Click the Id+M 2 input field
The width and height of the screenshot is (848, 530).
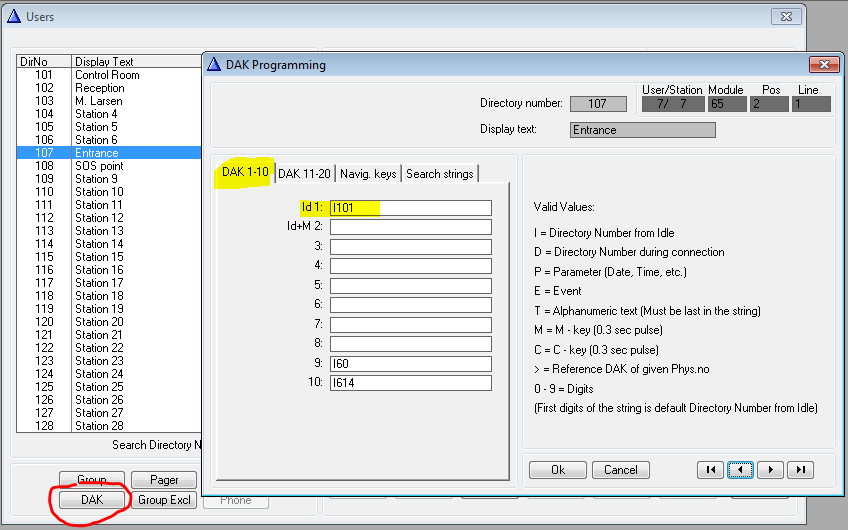point(410,227)
